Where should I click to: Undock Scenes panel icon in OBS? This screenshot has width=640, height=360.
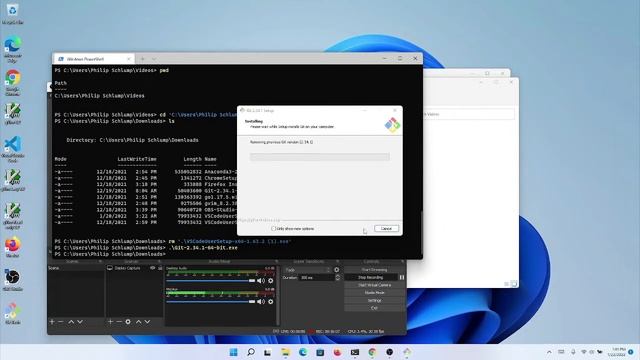(100, 262)
